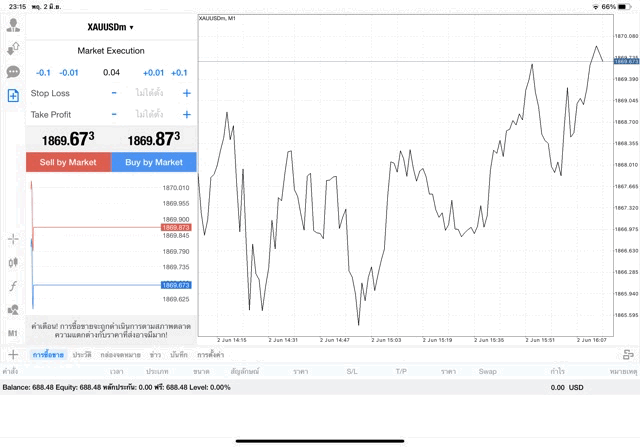Decrease Take Profit with minus button
640x447 pixels.
[114, 115]
